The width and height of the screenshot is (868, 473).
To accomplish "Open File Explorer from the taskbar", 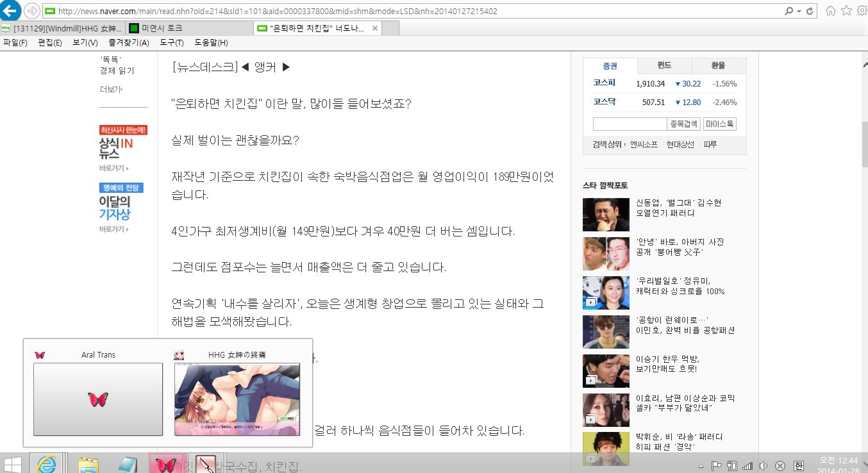I will click(88, 464).
